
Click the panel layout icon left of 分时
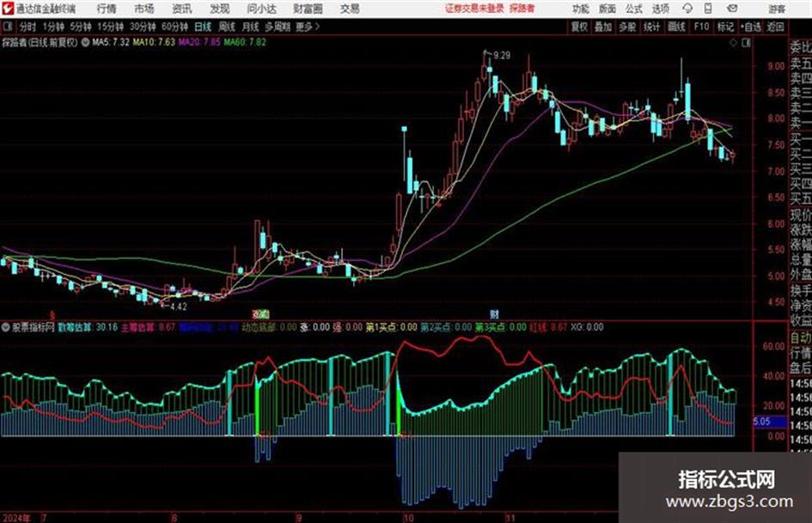(8, 27)
